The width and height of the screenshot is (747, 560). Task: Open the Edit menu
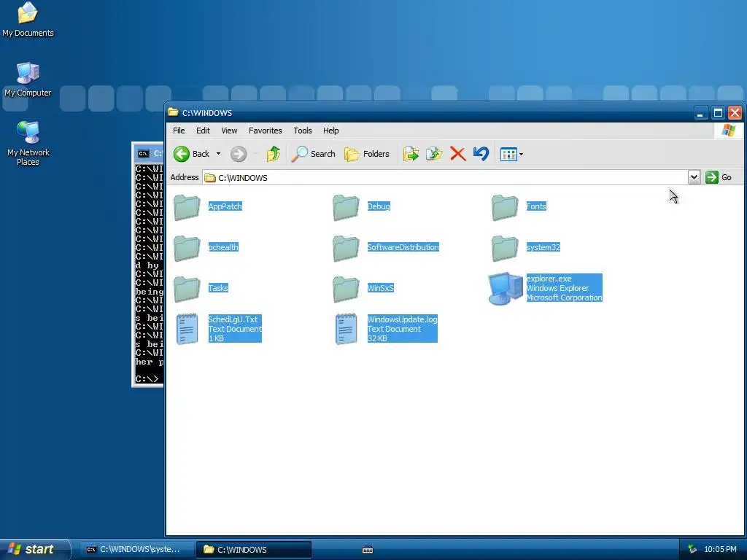point(203,131)
